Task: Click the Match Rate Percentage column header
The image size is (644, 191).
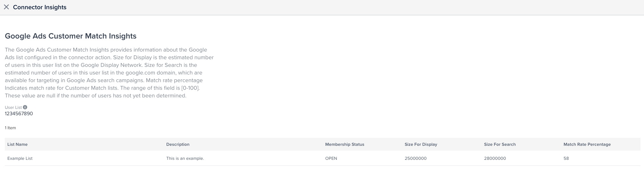Action: pyautogui.click(x=587, y=144)
